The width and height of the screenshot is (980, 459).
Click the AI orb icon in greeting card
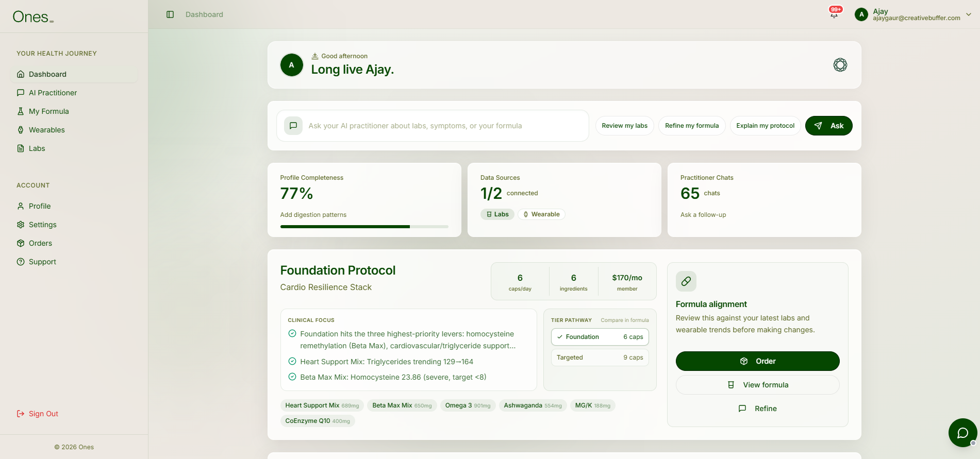coord(840,65)
